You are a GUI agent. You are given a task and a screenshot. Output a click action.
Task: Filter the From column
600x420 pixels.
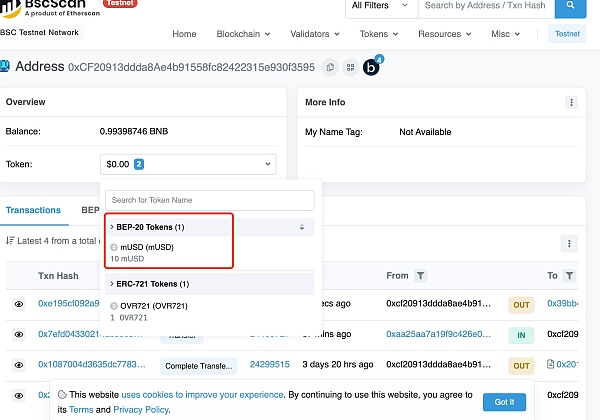[x=420, y=275]
